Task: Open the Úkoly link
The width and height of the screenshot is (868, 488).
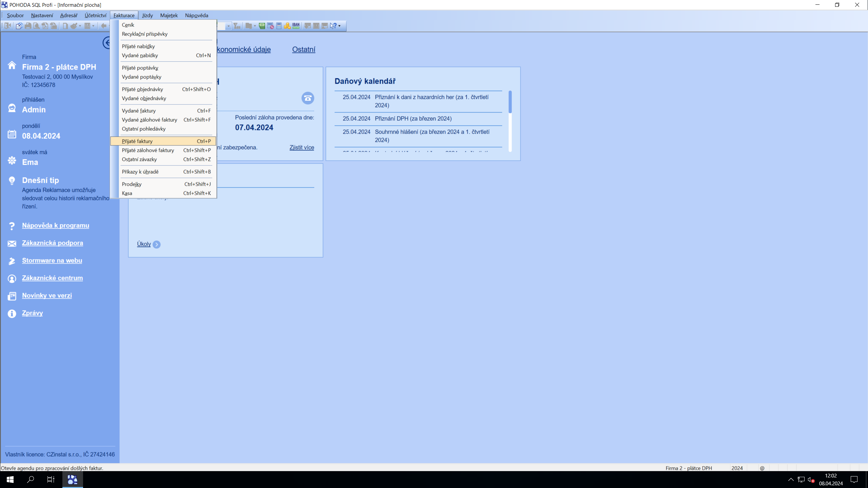Action: point(144,244)
